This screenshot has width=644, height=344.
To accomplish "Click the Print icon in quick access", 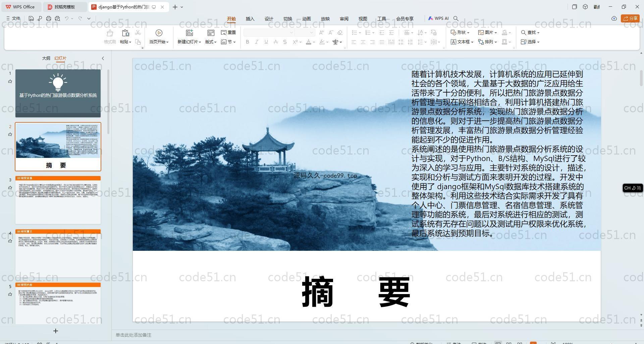I will pos(49,18).
